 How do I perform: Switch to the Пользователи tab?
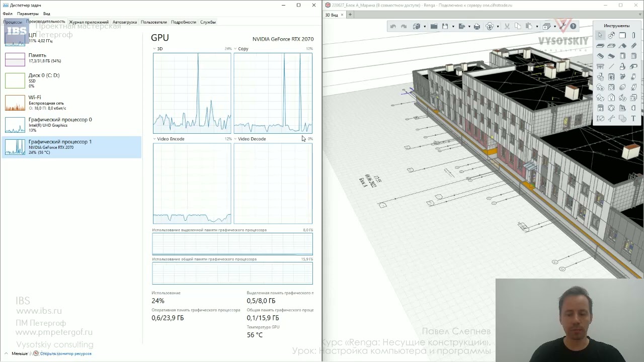(x=153, y=22)
